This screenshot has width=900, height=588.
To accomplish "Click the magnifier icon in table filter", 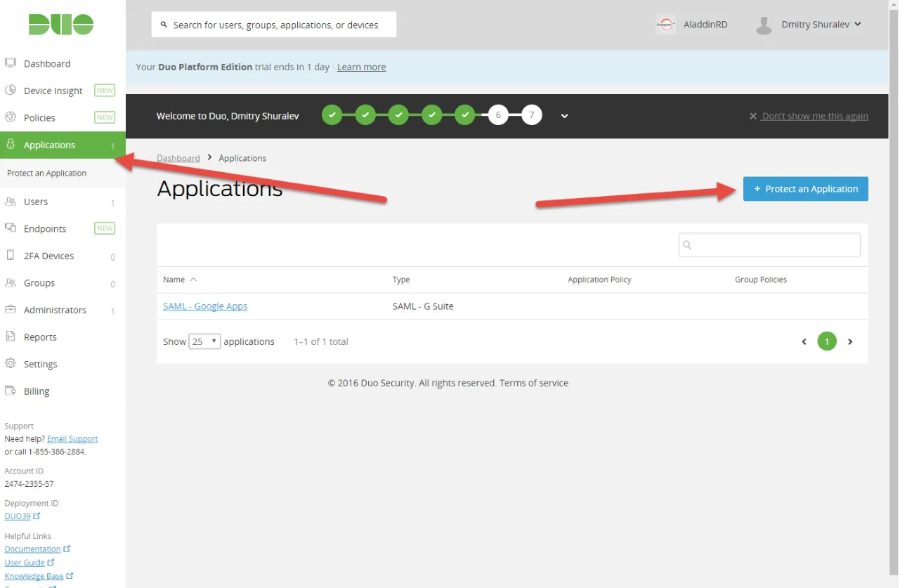I will pos(687,244).
